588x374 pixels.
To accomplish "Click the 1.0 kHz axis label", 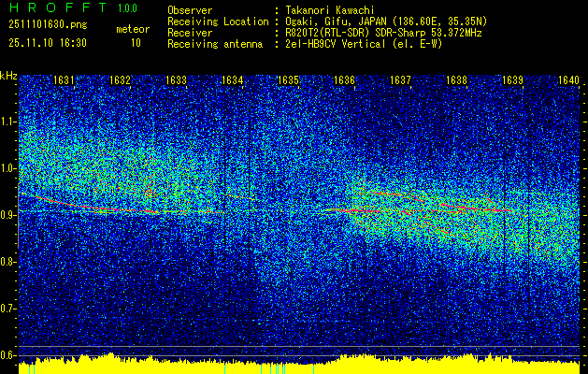I will [8, 168].
